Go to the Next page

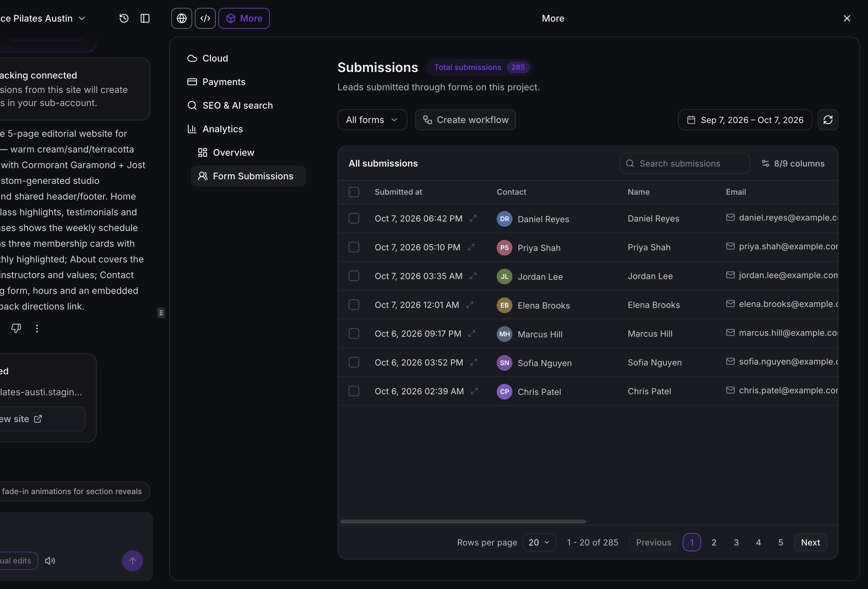pyautogui.click(x=810, y=542)
